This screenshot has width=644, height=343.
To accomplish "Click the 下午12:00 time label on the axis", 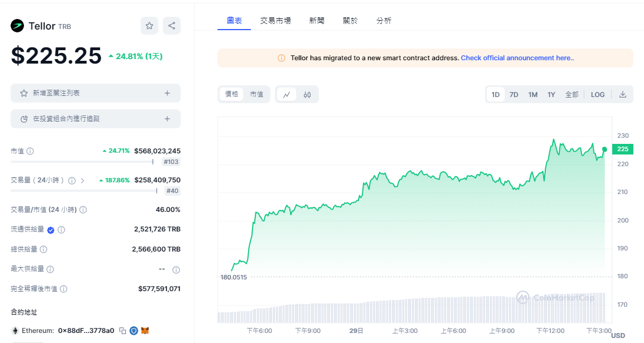I will tap(551, 331).
